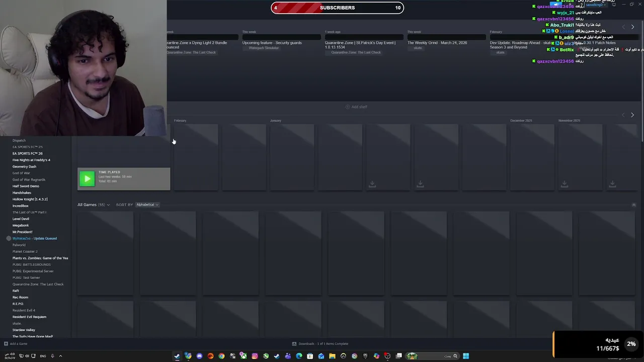The height and width of the screenshot is (362, 644).
Task: Select Incredibox in the library list
Action: (21, 206)
